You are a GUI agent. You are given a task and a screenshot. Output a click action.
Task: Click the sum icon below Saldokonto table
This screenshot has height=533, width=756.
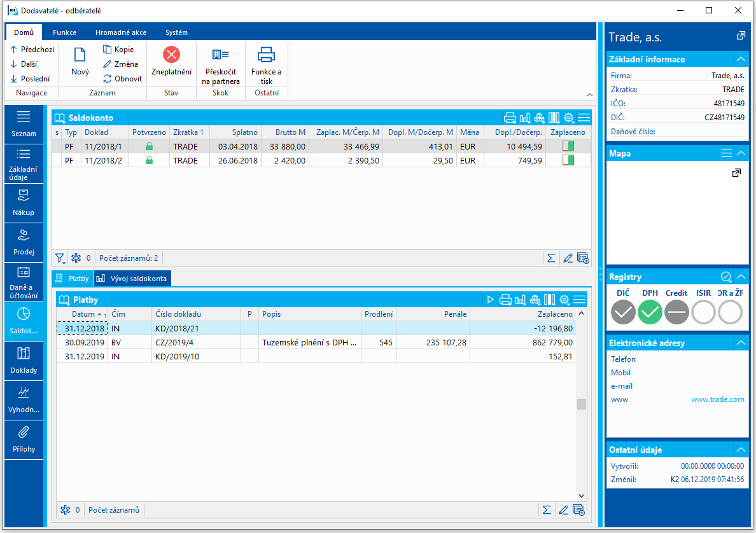coord(550,258)
